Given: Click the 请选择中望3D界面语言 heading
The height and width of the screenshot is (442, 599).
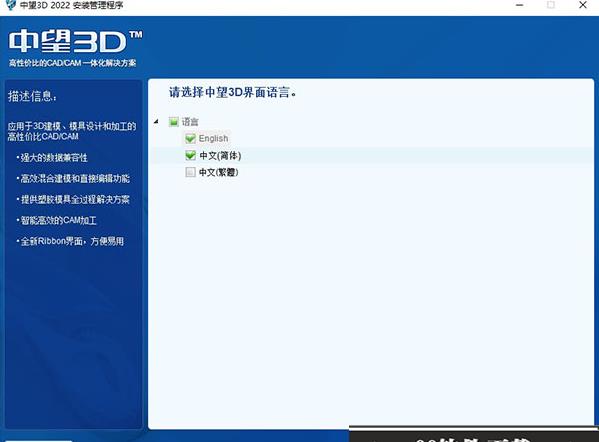Looking at the screenshot, I should [x=232, y=92].
